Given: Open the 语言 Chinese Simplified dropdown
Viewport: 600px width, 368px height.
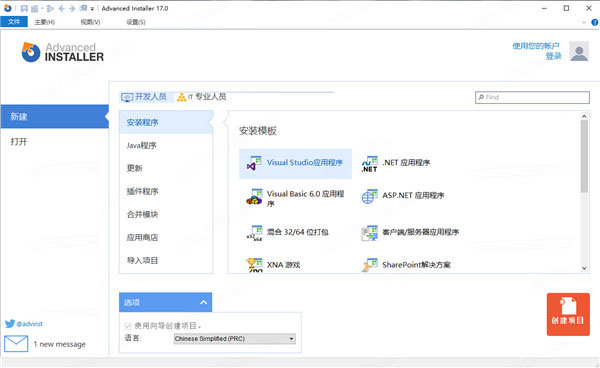Looking at the screenshot, I should tap(235, 339).
